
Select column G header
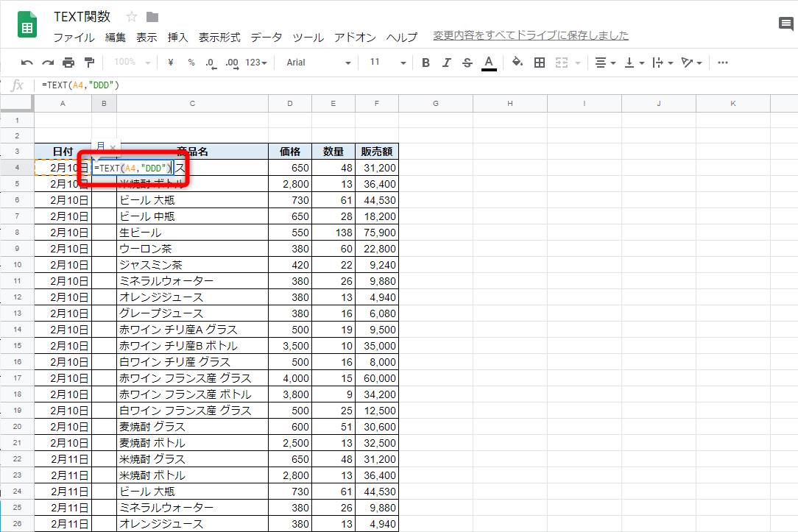point(436,103)
